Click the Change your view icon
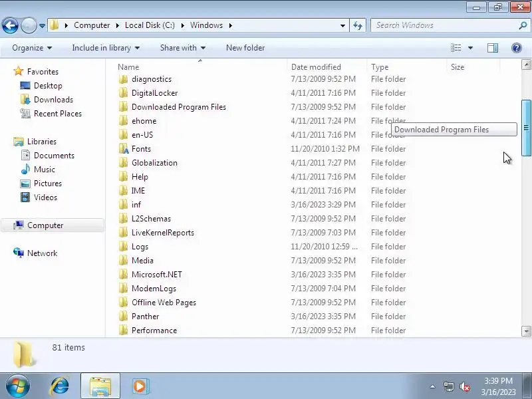This screenshot has width=532, height=399. [x=456, y=48]
